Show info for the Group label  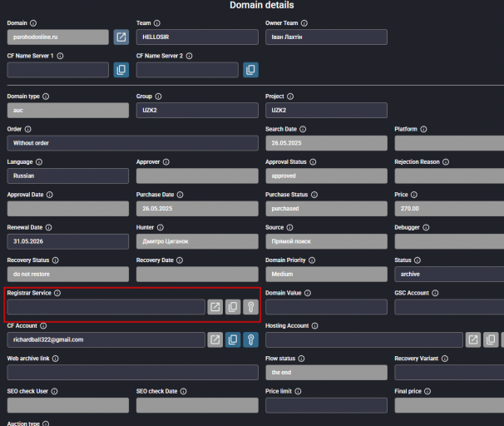pos(159,97)
